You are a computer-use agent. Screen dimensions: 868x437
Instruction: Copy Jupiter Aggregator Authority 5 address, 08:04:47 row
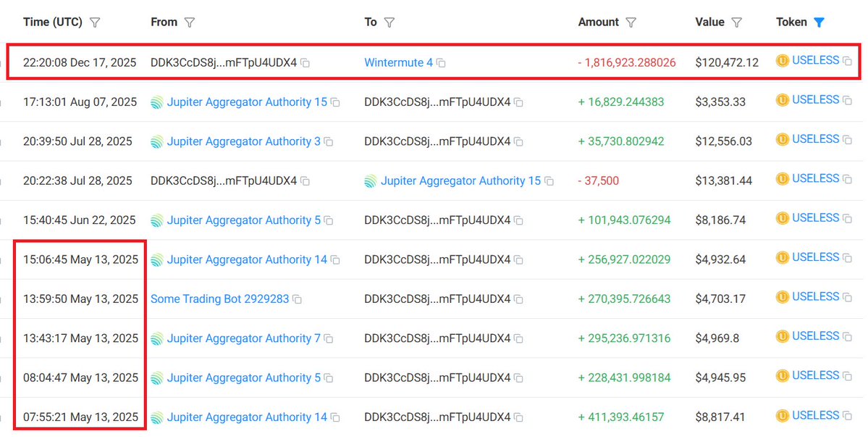(328, 378)
